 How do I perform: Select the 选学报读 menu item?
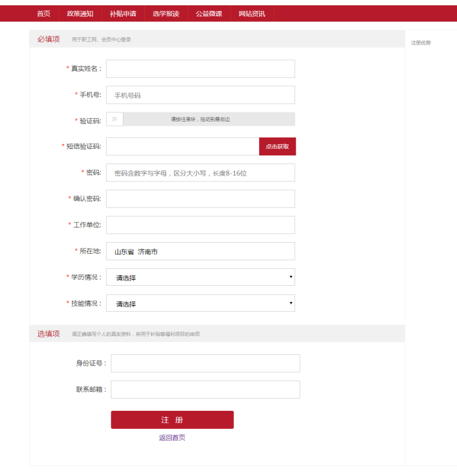[166, 13]
